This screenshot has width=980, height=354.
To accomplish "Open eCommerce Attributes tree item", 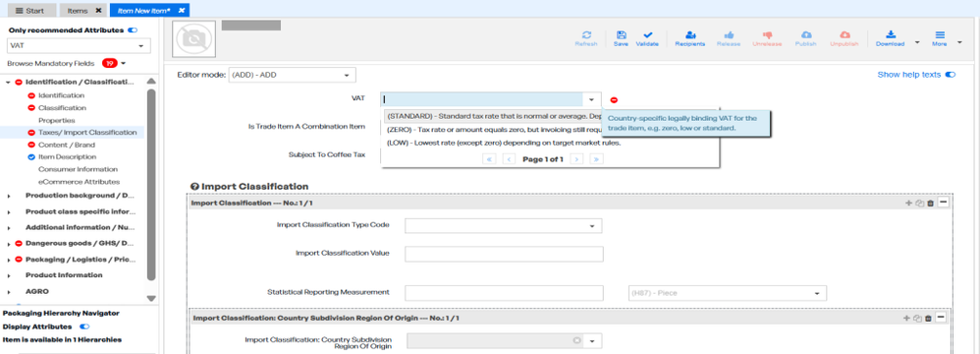I will pyautogui.click(x=79, y=182).
